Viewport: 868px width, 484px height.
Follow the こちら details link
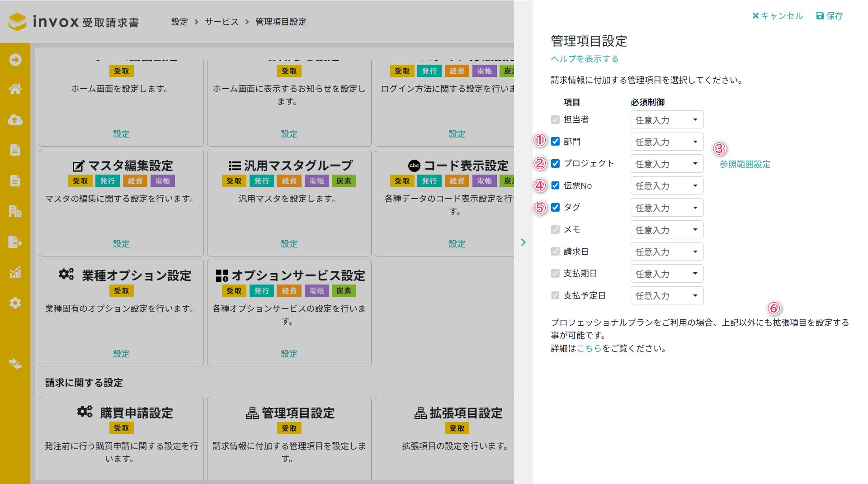coord(589,348)
